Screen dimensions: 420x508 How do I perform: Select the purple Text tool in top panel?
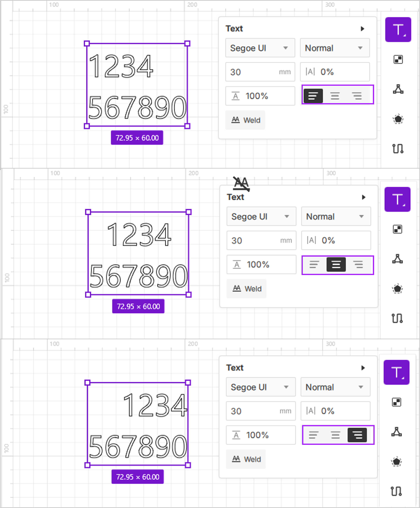(398, 29)
